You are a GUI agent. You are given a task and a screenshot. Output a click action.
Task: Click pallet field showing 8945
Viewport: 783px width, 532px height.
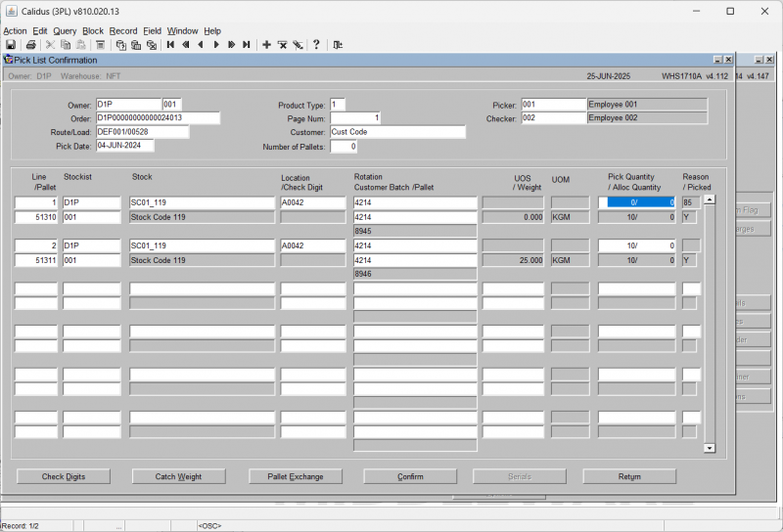pyautogui.click(x=415, y=231)
